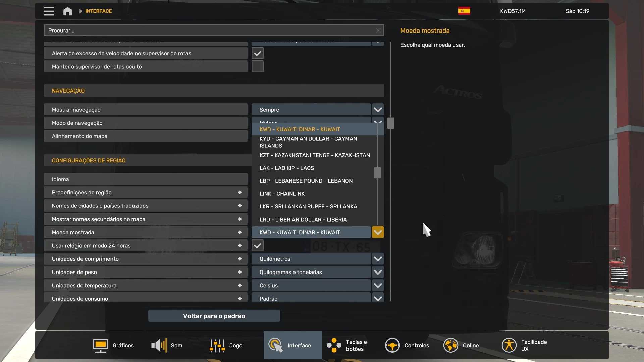Toggle the 24-hour clock checkbox
This screenshot has width=644, height=362.
(x=257, y=246)
